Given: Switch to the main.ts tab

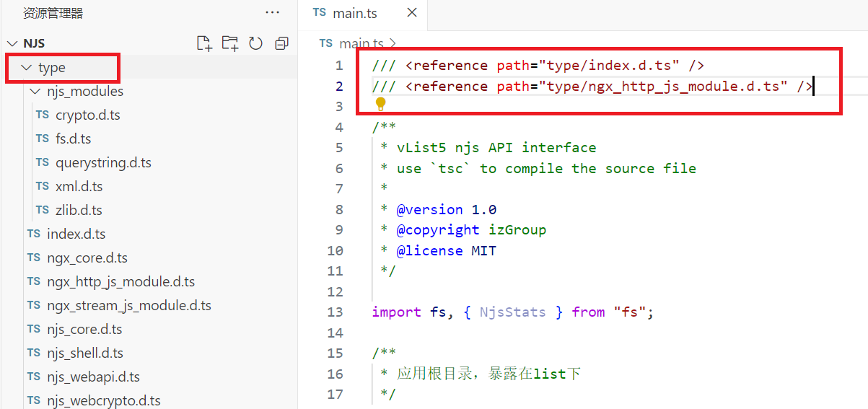Looking at the screenshot, I should click(354, 14).
